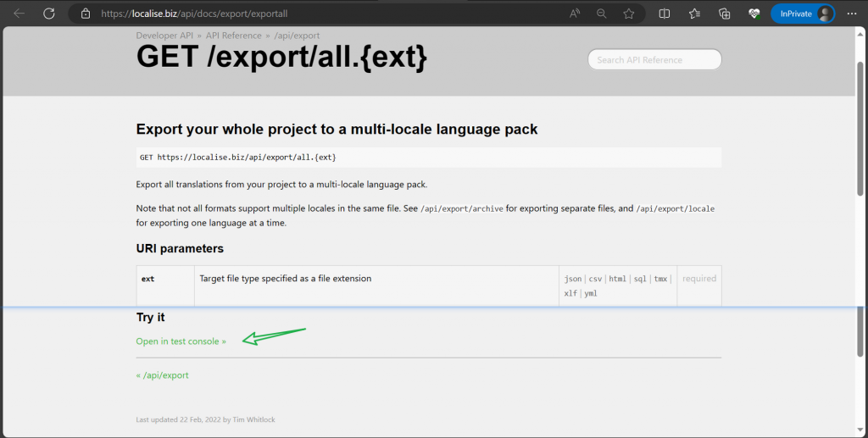Open Settings and more ellipsis menu
Image resolution: width=868 pixels, height=438 pixels.
[851, 14]
